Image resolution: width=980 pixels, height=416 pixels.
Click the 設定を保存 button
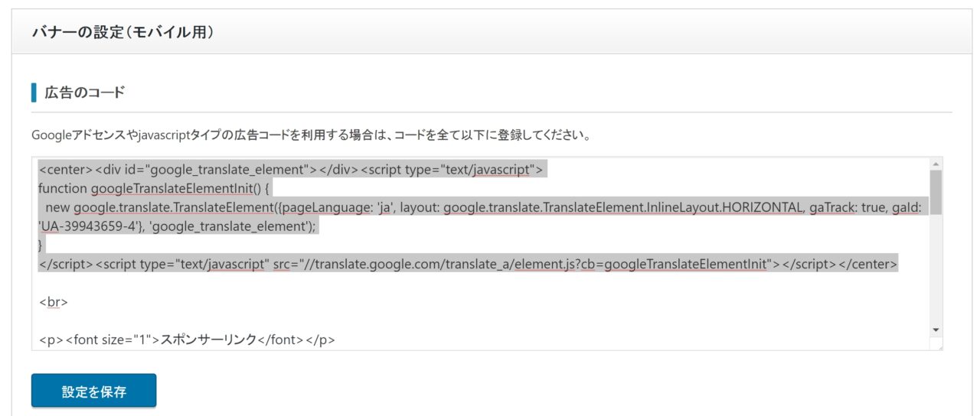coord(93,391)
